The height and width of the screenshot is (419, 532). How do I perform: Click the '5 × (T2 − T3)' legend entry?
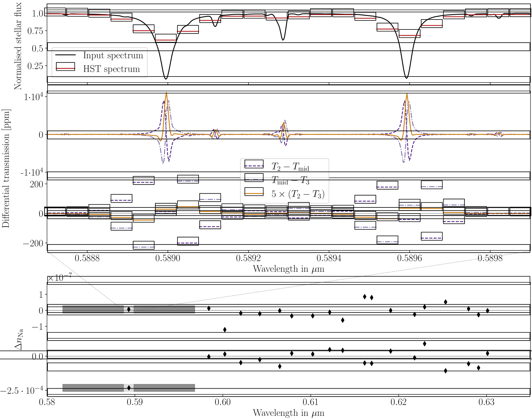point(298,194)
